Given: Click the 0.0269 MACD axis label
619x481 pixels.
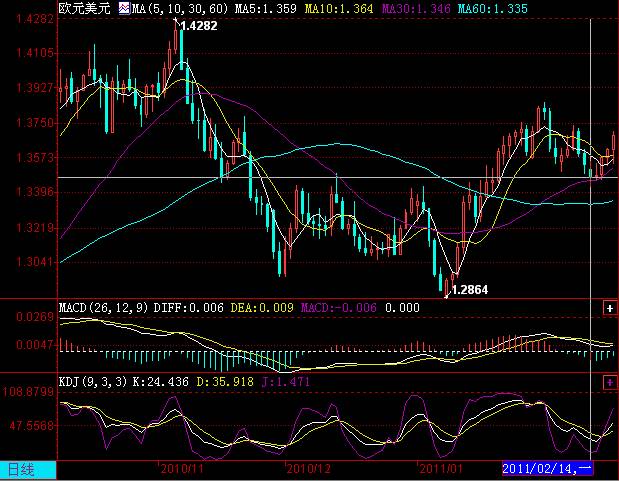Looking at the screenshot, I should pos(35,317).
